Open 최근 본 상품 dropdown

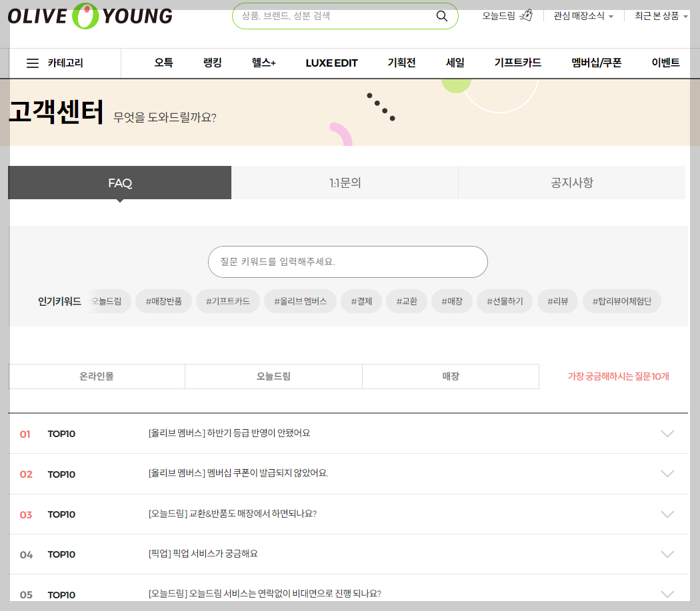tap(661, 16)
